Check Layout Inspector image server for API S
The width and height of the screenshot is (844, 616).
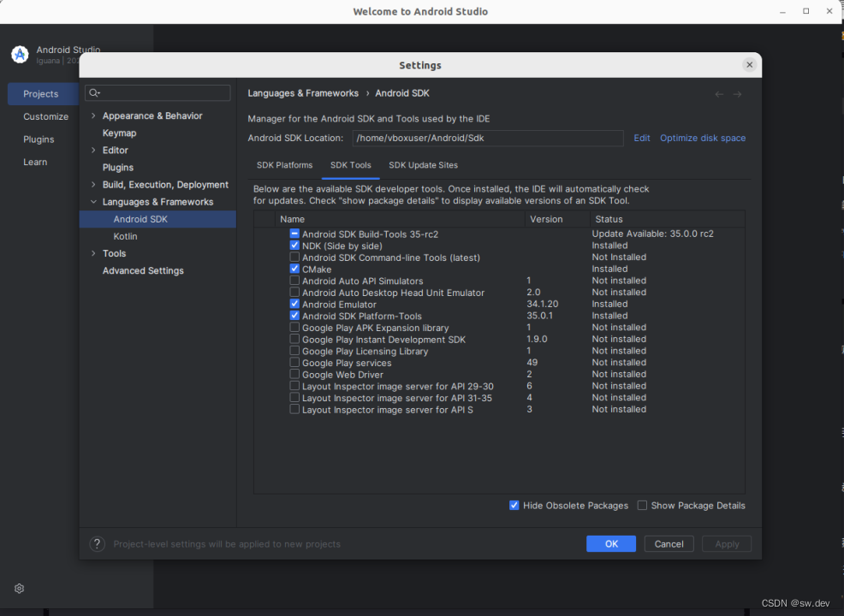click(x=294, y=410)
